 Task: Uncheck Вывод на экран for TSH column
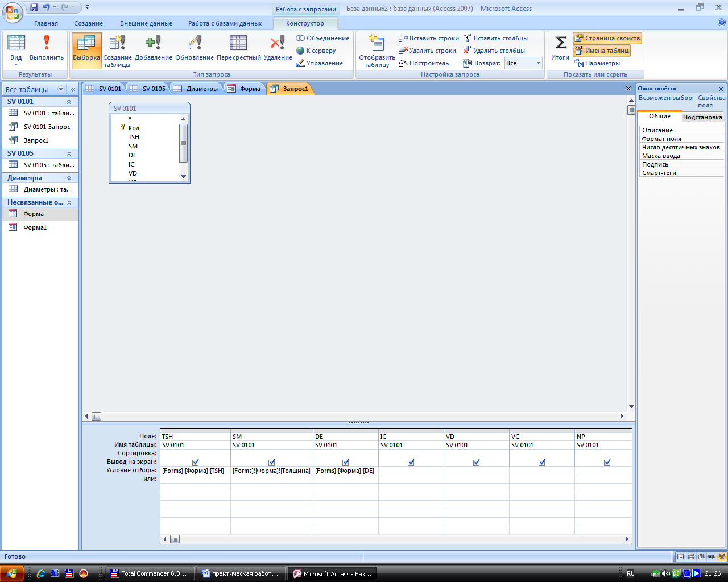coord(196,462)
